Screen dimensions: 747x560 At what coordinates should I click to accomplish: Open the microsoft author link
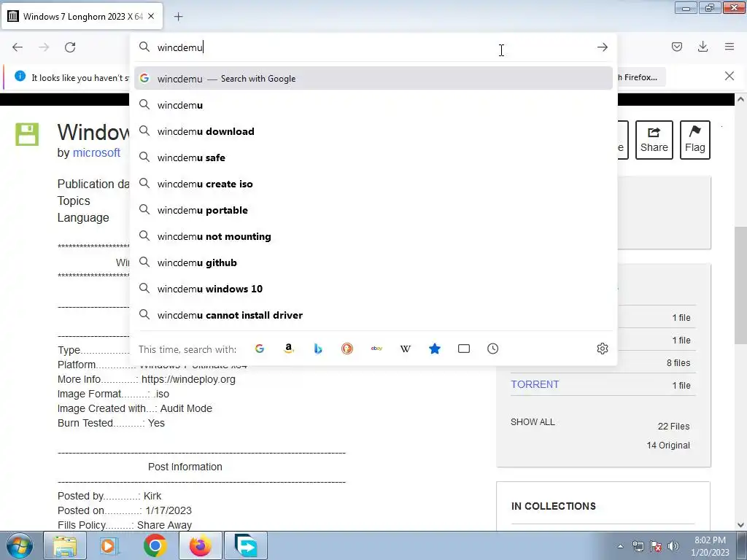click(x=96, y=153)
